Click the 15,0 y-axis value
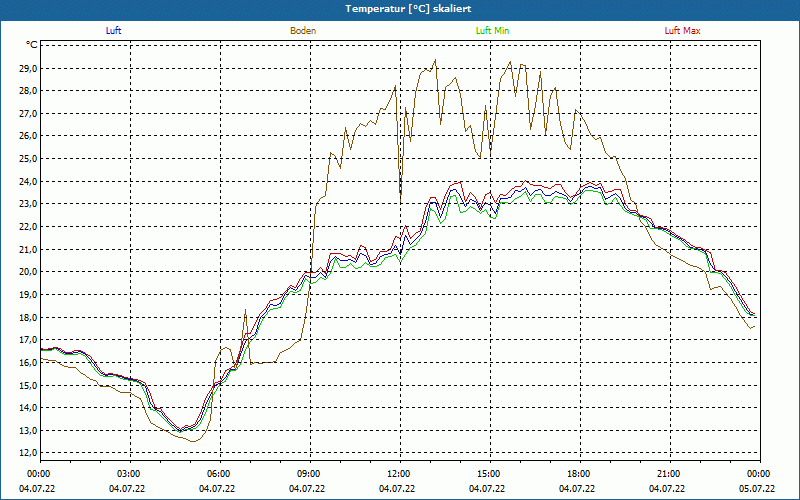 click(x=29, y=385)
